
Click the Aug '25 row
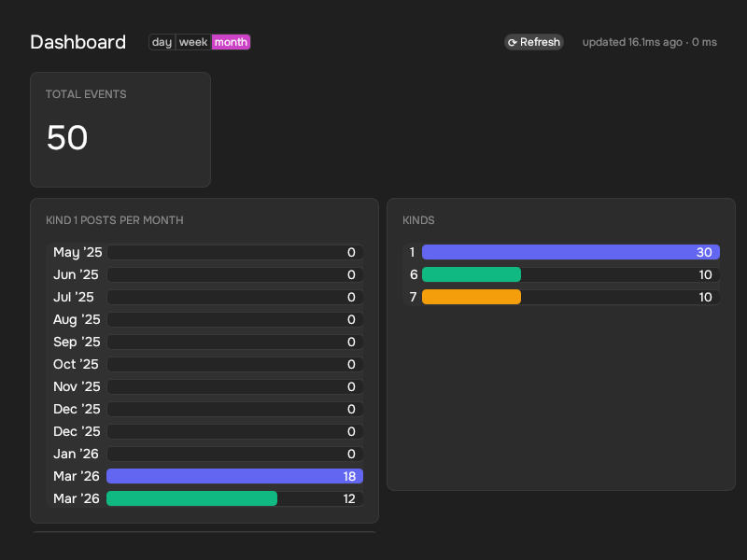point(205,319)
